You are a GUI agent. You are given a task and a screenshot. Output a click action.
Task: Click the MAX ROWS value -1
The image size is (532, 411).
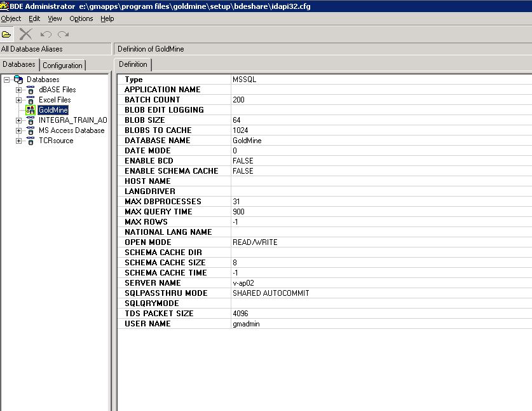(x=235, y=222)
